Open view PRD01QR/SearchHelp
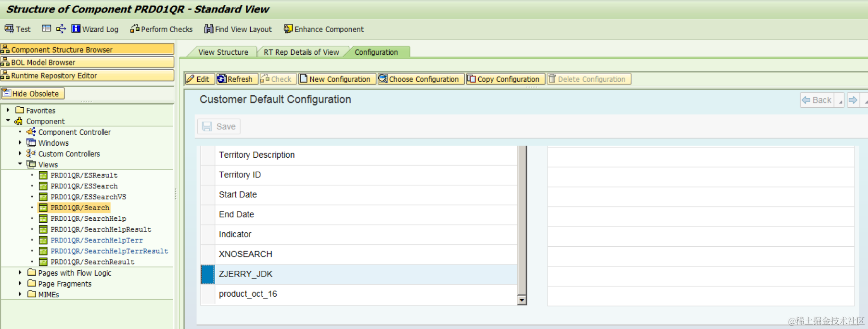The width and height of the screenshot is (868, 329). [x=89, y=218]
